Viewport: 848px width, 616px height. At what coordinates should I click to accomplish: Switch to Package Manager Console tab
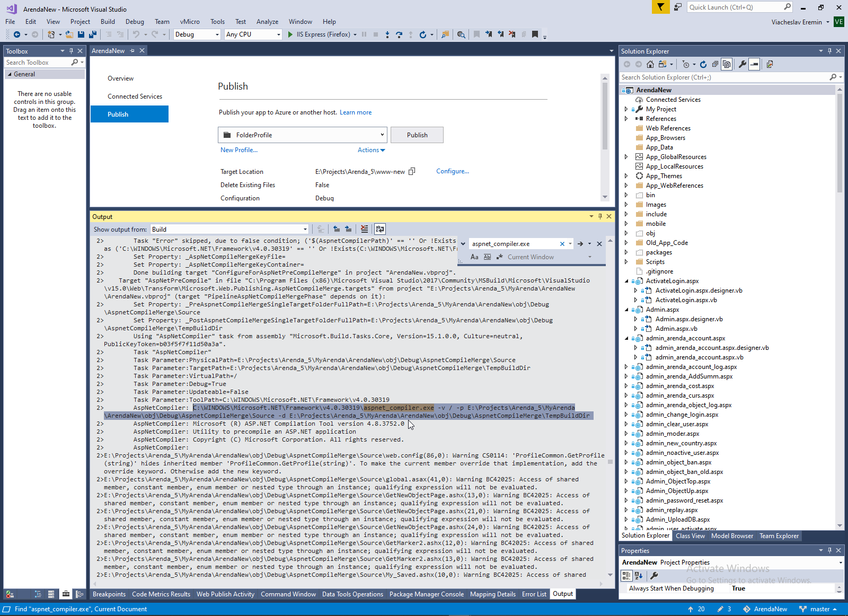coord(426,594)
